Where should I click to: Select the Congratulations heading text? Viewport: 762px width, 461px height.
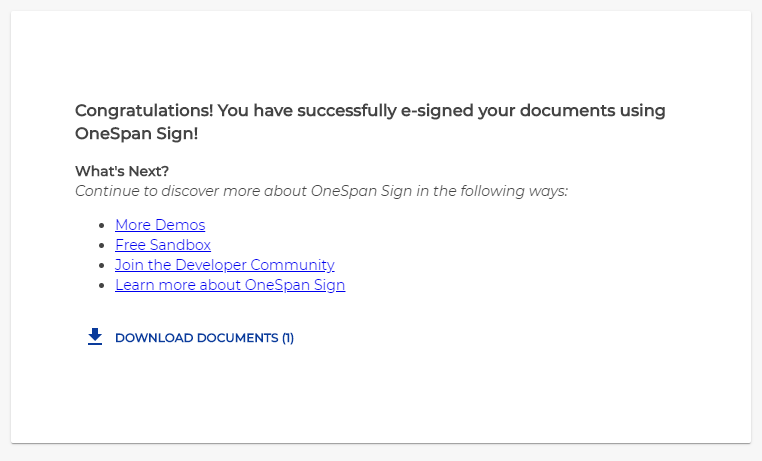(x=370, y=121)
